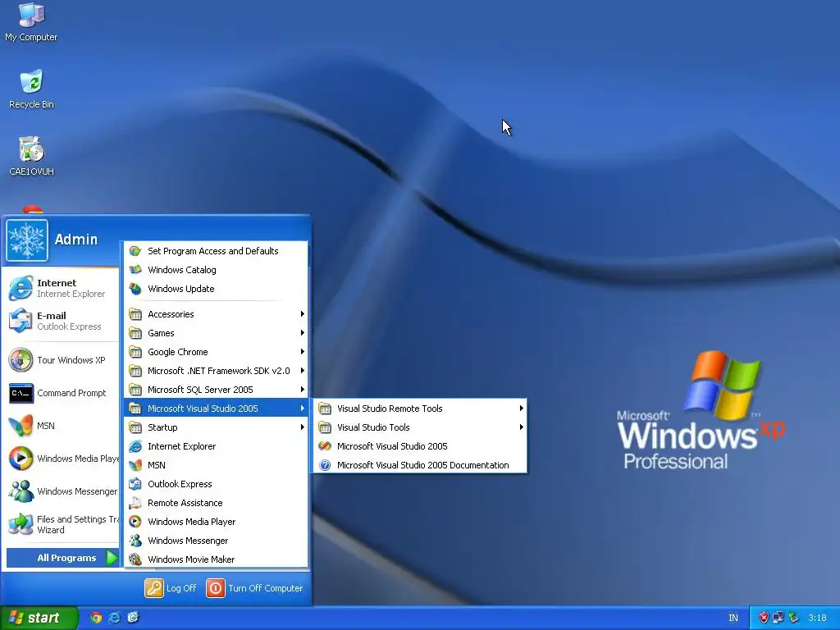Image resolution: width=840 pixels, height=630 pixels.
Task: Launch Windows Movie Maker
Action: pos(216,559)
